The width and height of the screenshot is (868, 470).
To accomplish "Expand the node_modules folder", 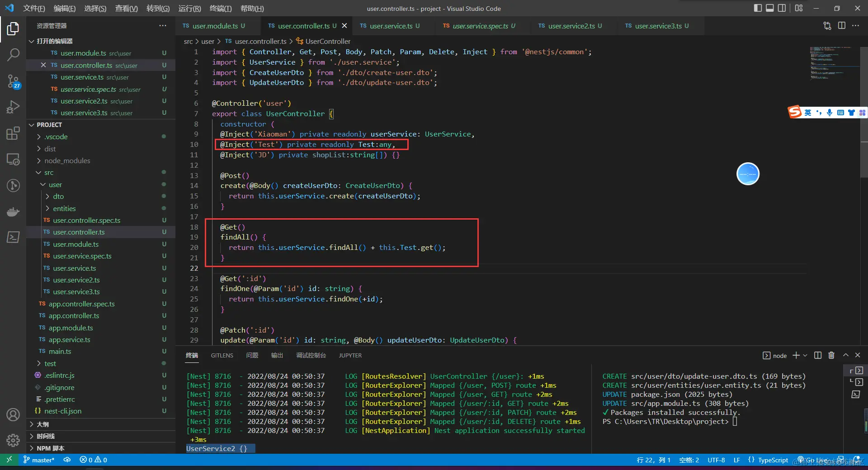I will tap(67, 160).
